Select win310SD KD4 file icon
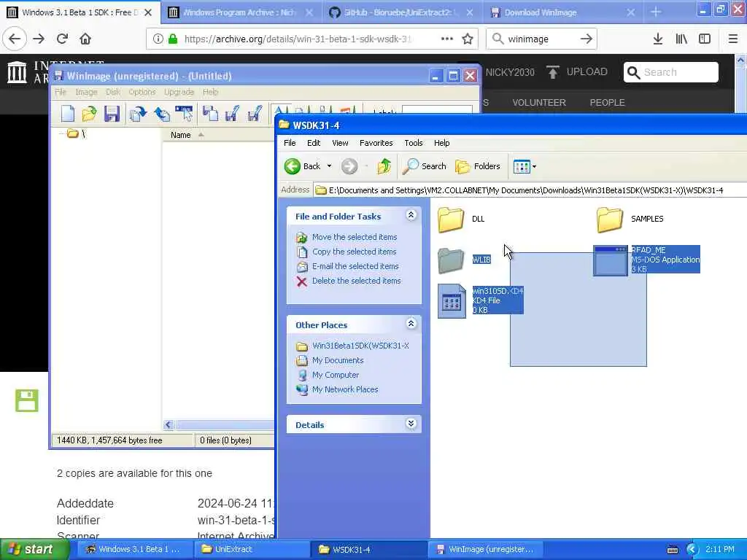 pyautogui.click(x=452, y=301)
